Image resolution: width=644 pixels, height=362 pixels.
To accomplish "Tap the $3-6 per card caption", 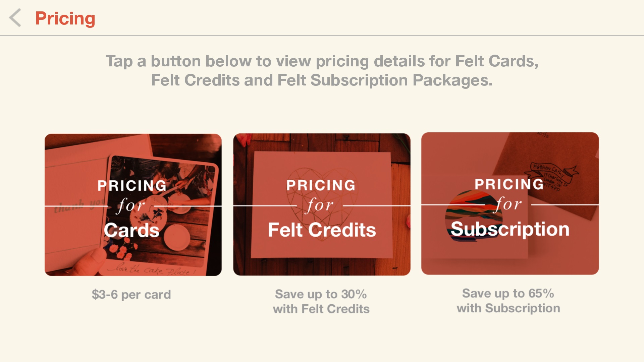I will pyautogui.click(x=131, y=294).
